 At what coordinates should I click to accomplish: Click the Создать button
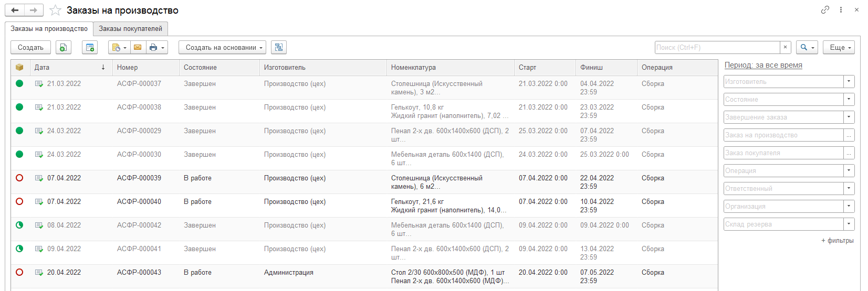[30, 47]
